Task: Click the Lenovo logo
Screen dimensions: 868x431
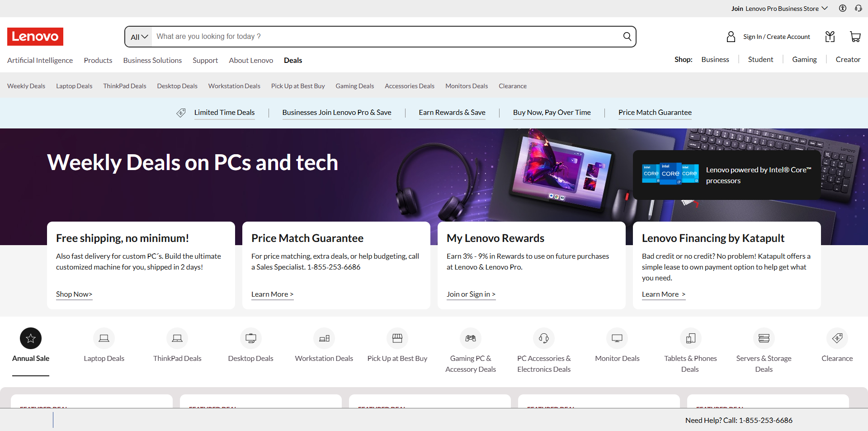Action: 35,37
